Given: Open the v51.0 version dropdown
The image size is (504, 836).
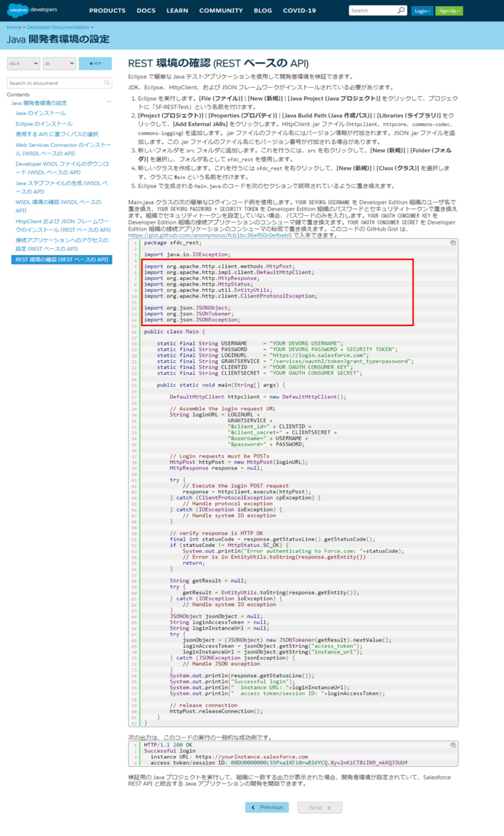Looking at the screenshot, I should click(22, 63).
